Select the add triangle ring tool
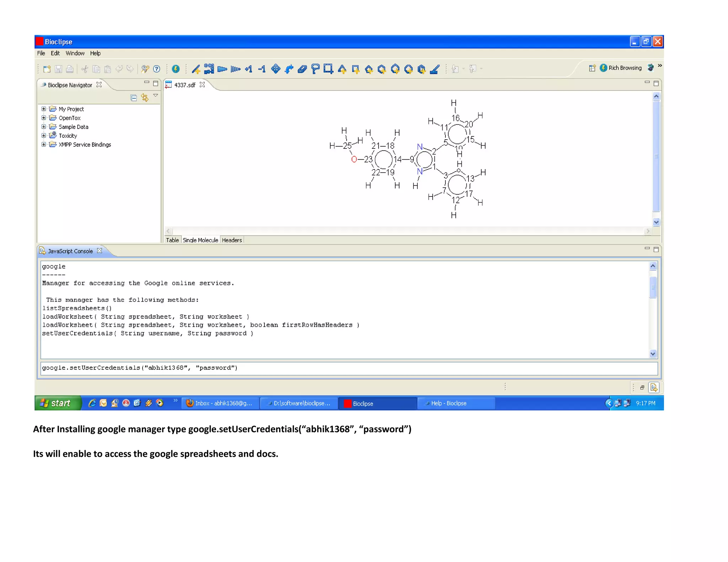The height and width of the screenshot is (562, 728). [342, 69]
